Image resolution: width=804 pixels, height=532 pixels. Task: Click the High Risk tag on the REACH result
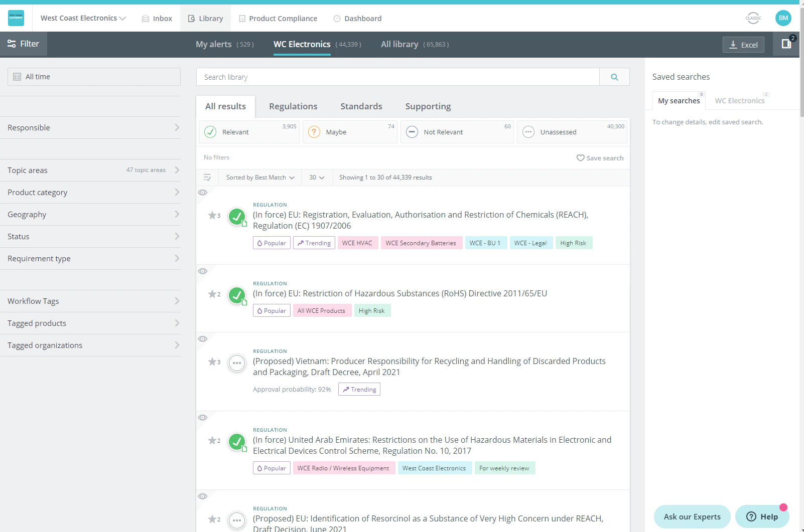pos(574,243)
